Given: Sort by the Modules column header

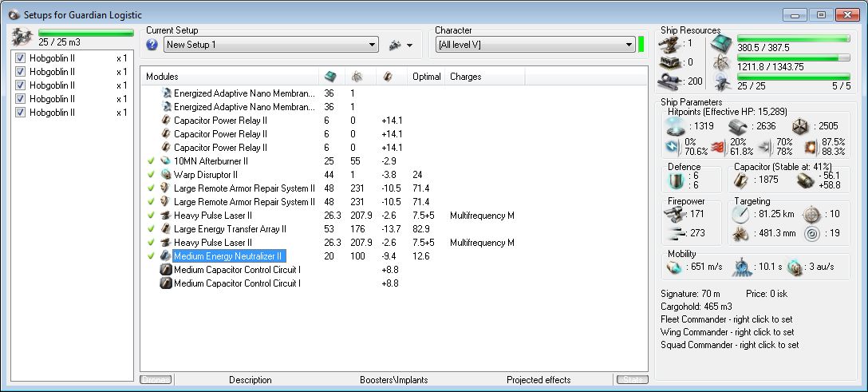Looking at the screenshot, I should click(230, 77).
